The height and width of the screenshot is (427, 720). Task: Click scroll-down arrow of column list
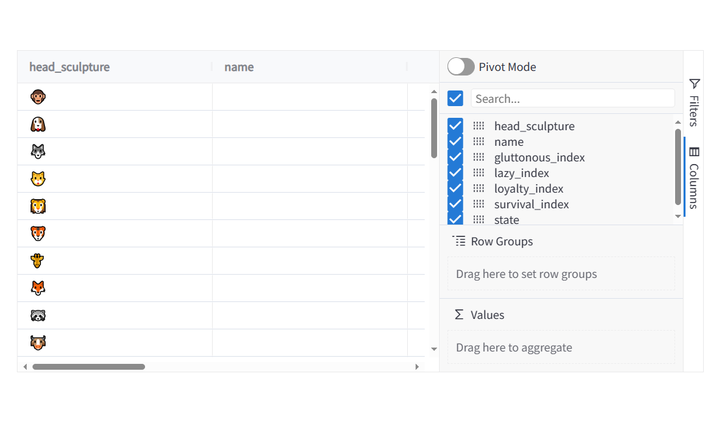point(678,215)
